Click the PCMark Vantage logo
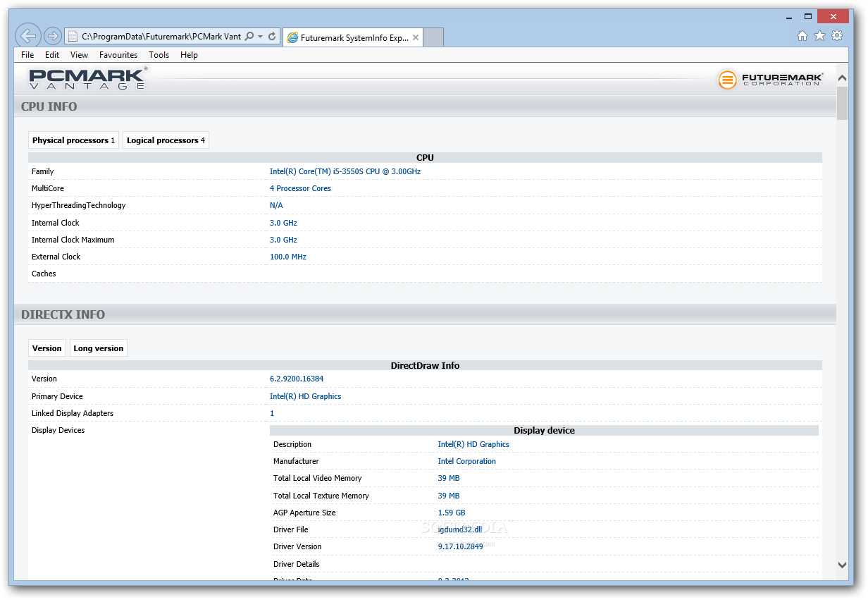The width and height of the screenshot is (868, 600). point(88,78)
